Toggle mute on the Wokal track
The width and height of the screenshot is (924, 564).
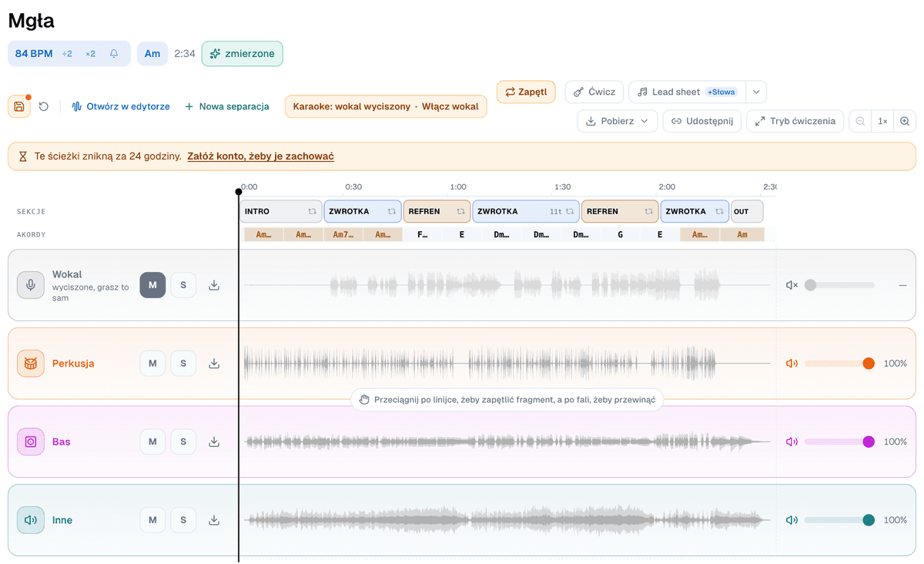[x=152, y=285]
